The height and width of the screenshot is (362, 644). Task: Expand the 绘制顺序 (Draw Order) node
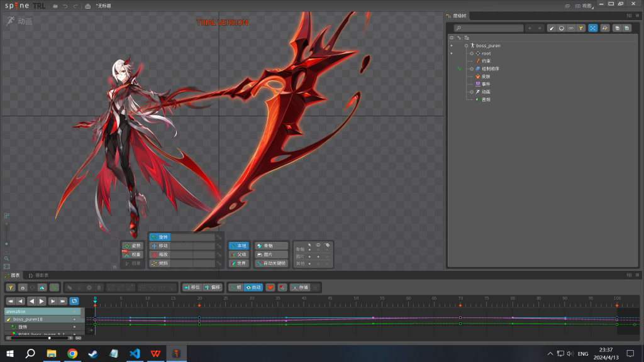(x=472, y=69)
